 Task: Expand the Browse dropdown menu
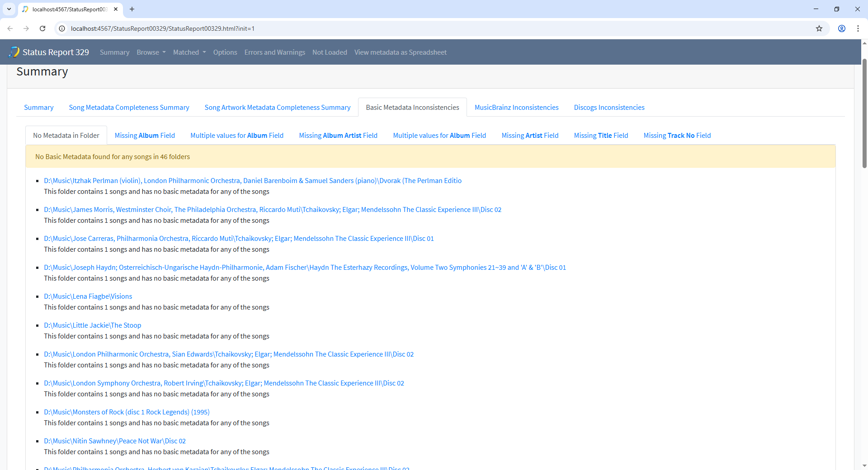tap(151, 52)
